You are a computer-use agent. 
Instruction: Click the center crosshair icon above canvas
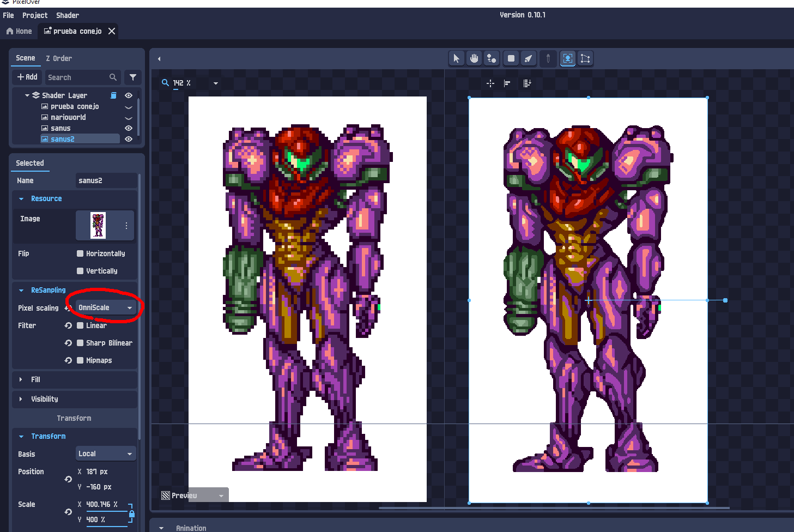(x=490, y=83)
